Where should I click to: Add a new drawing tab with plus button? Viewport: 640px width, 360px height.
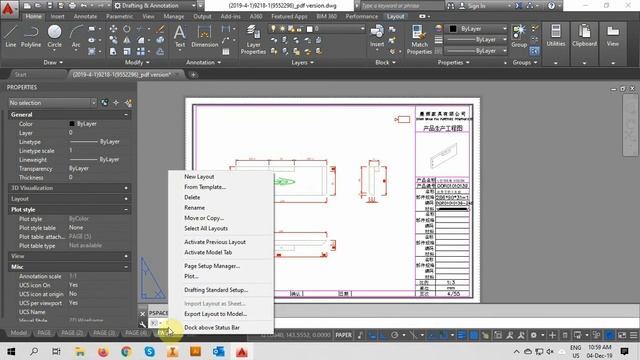(193, 75)
